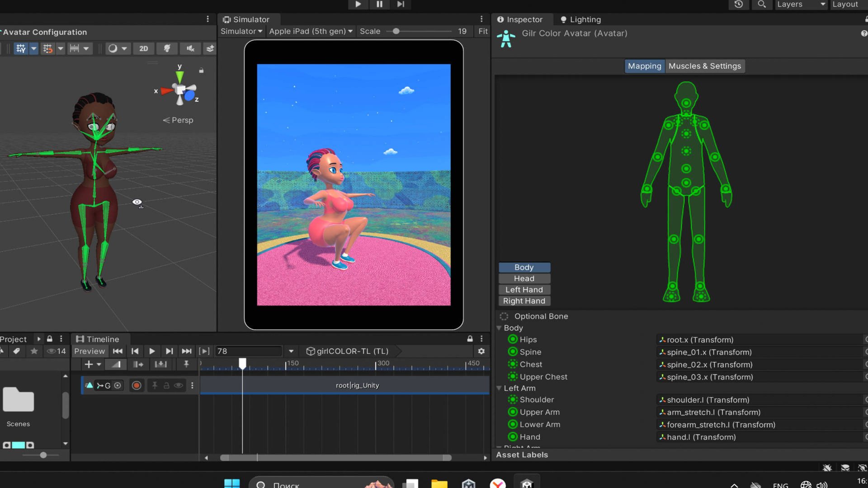
Task: Select the curves view icon in the Timeline toolbar
Action: click(115, 364)
